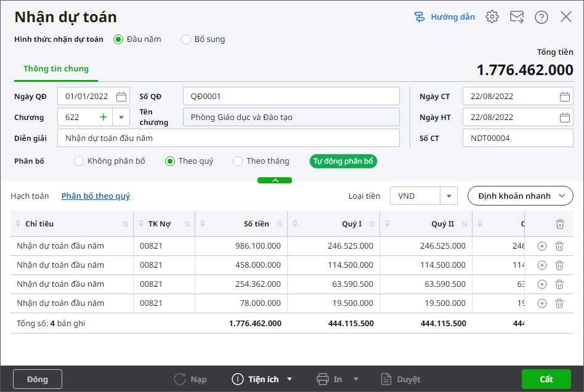Collapse the general info section with green chevron

pos(275,180)
